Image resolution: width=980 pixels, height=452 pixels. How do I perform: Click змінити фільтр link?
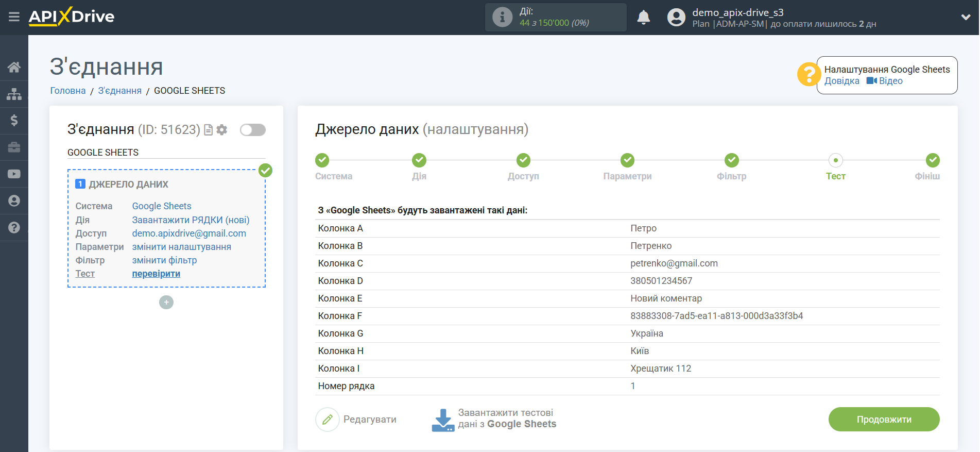pos(164,260)
